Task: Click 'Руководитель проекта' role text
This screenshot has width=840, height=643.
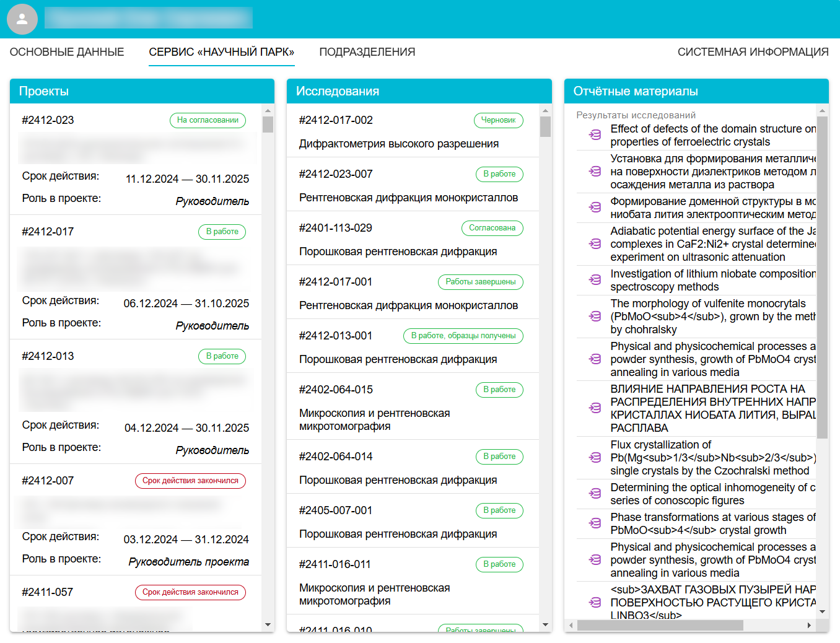Action: click(x=189, y=562)
